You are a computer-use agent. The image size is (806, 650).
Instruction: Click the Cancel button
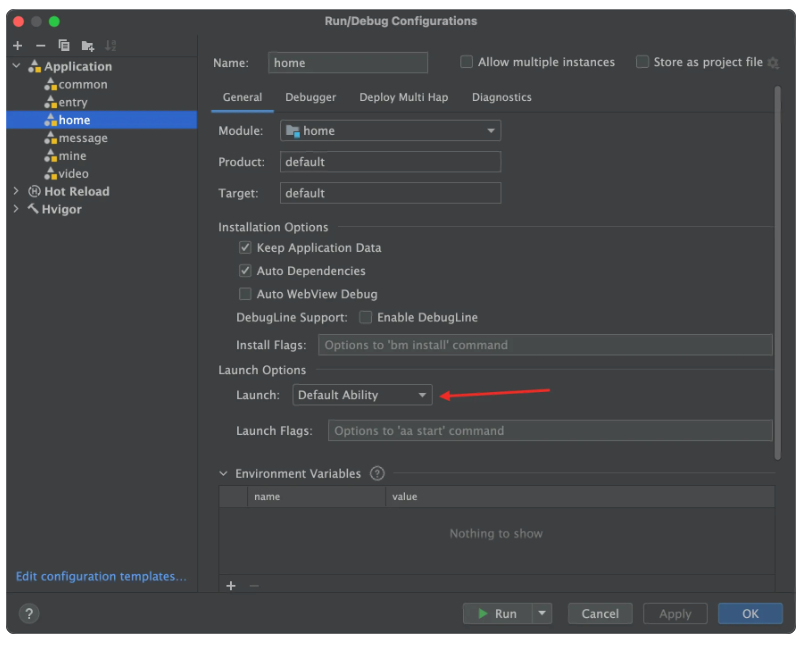(600, 614)
